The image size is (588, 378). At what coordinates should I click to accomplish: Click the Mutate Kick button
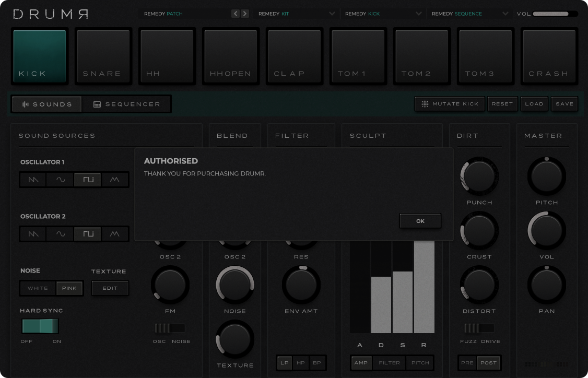(x=450, y=104)
